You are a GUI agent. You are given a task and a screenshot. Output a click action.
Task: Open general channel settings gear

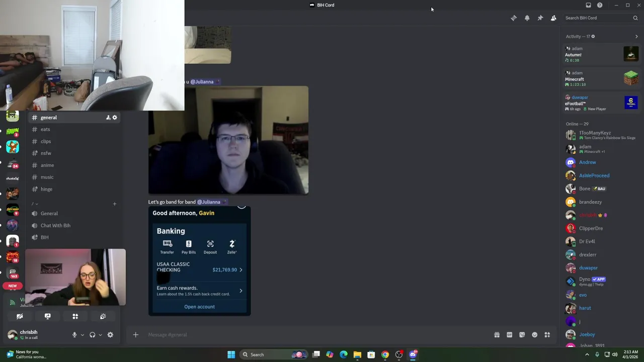tap(115, 118)
